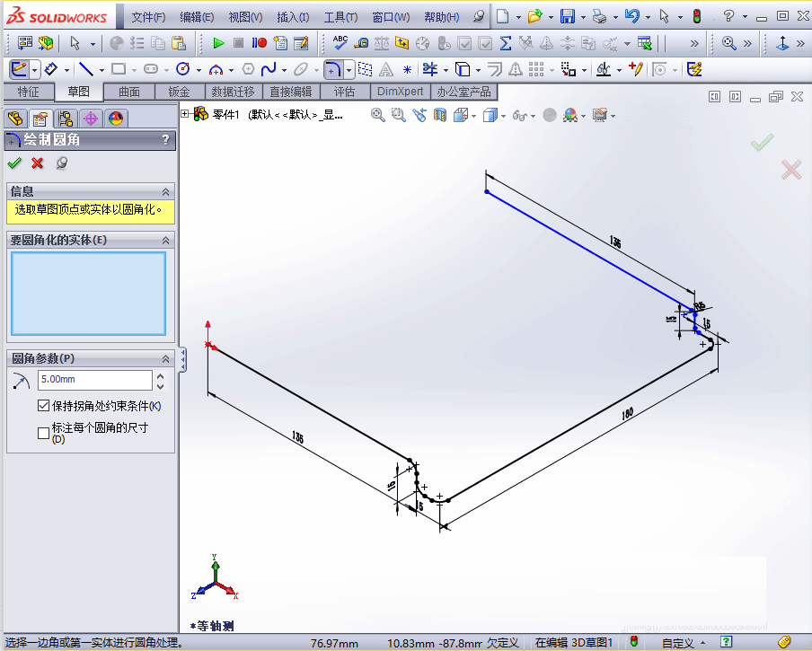Expand the Arc tool flyout arrow

pyautogui.click(x=231, y=69)
